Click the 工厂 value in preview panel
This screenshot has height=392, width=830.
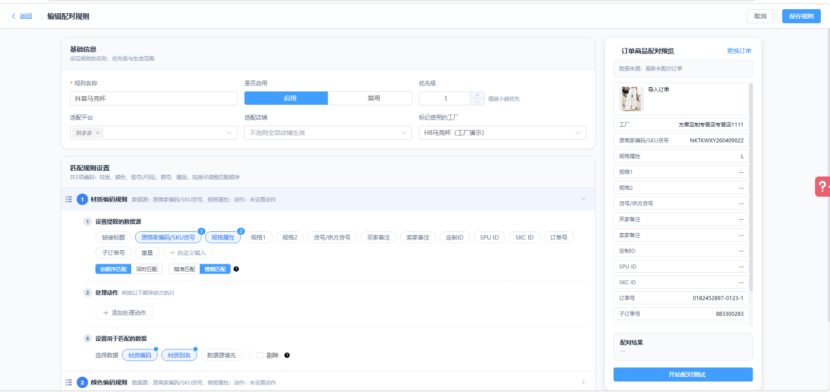[x=711, y=125]
